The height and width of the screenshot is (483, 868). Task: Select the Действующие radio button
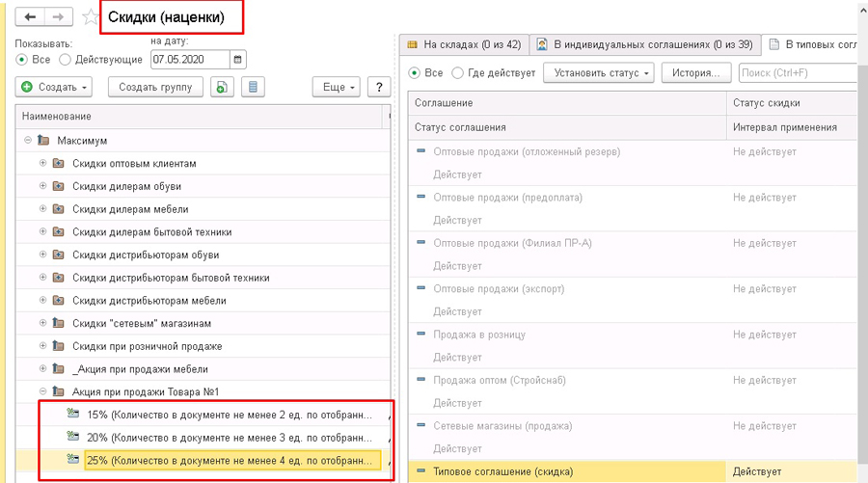66,60
